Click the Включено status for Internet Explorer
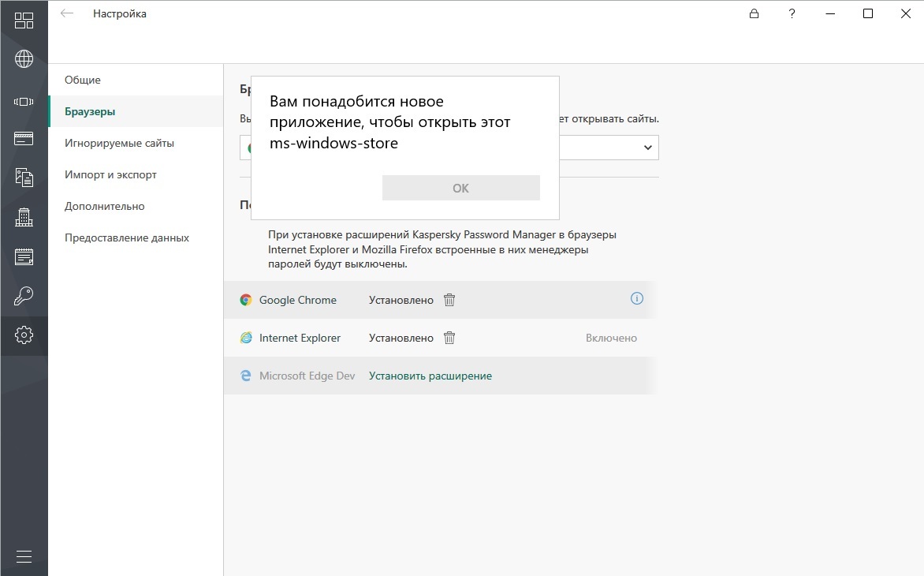924x576 pixels. pos(611,338)
